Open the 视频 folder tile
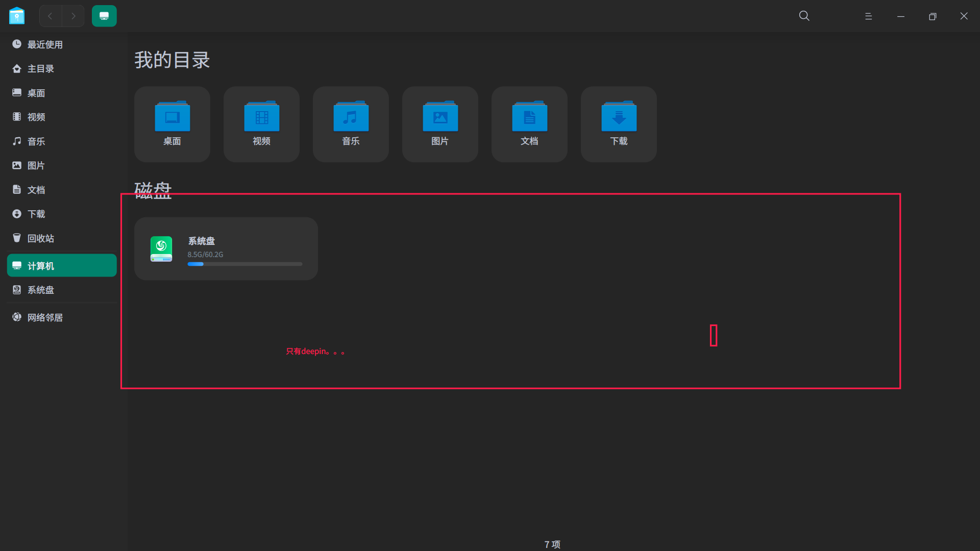 pos(261,124)
